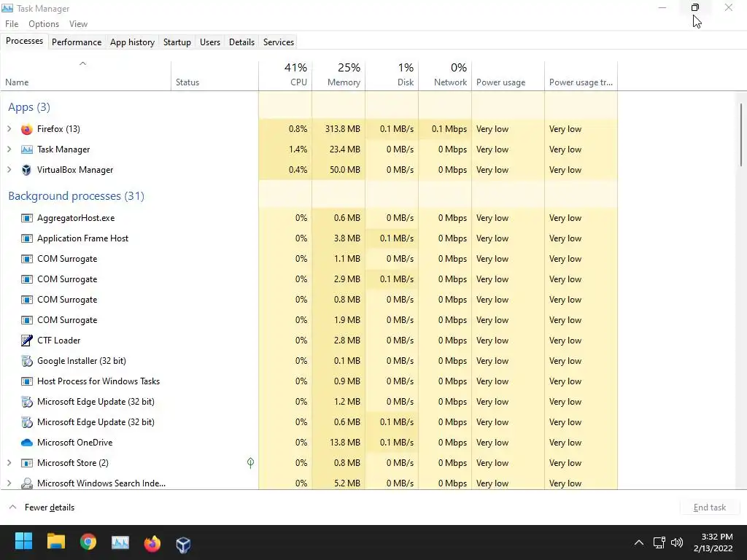
Task: Click VirtualBox Manager memory 50.0 MB
Action: (345, 170)
